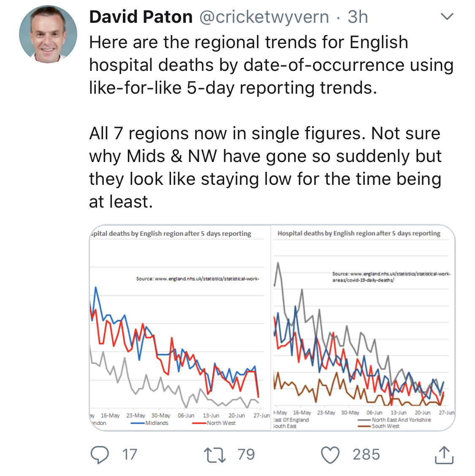Click the tweet text about regional trends
Viewport: 475px width, 476px height.
click(x=270, y=65)
